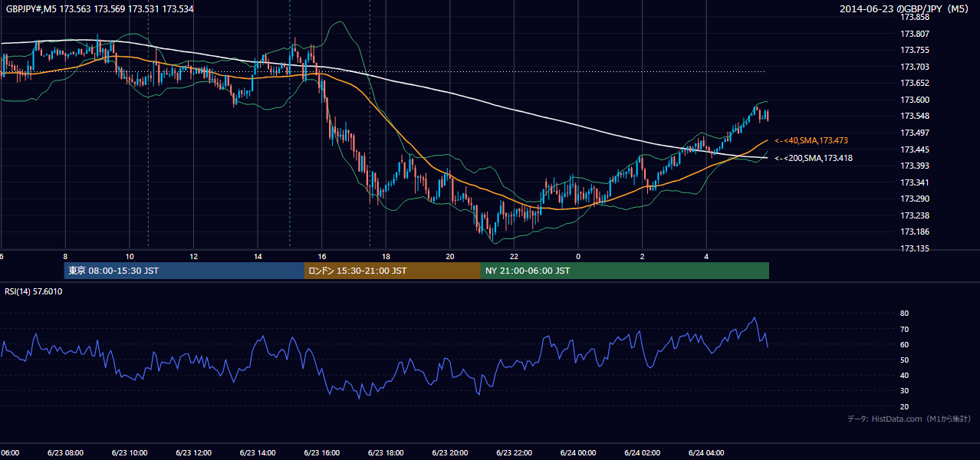The width and height of the screenshot is (980, 460).
Task: Click the 173.755 price axis label
Action: (x=915, y=50)
